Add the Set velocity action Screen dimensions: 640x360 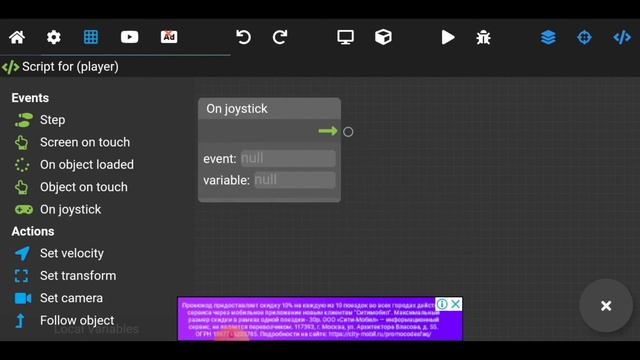tap(72, 253)
